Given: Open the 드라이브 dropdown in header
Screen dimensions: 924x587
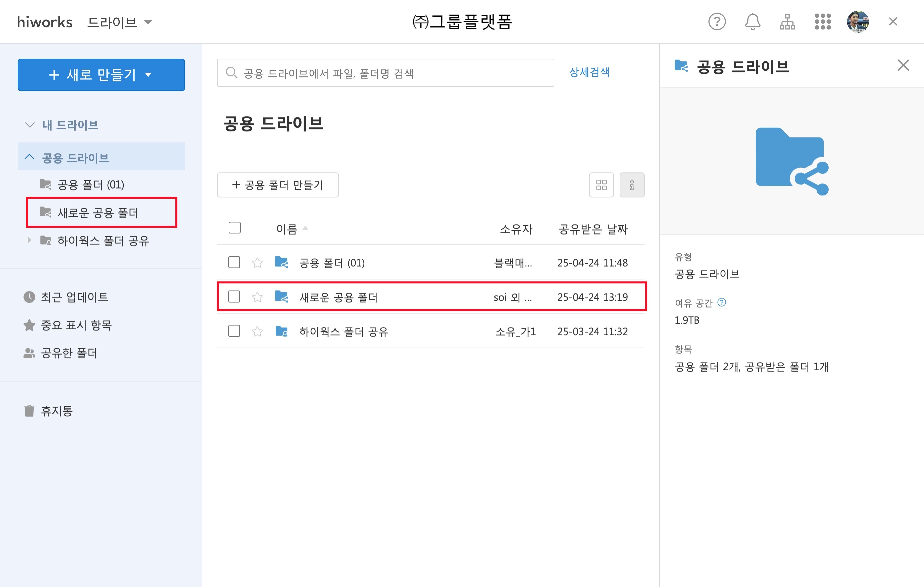Looking at the screenshot, I should [x=120, y=22].
